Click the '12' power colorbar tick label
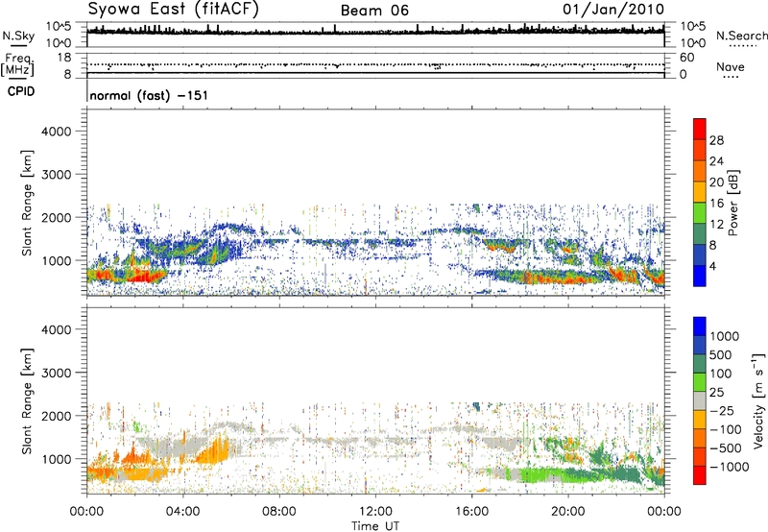The image size is (768, 532). (716, 225)
